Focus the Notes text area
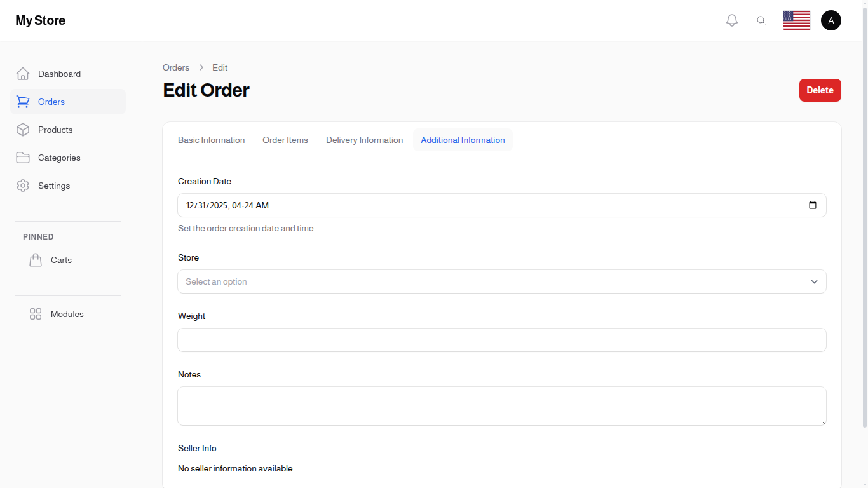This screenshot has height=488, width=868. (501, 406)
